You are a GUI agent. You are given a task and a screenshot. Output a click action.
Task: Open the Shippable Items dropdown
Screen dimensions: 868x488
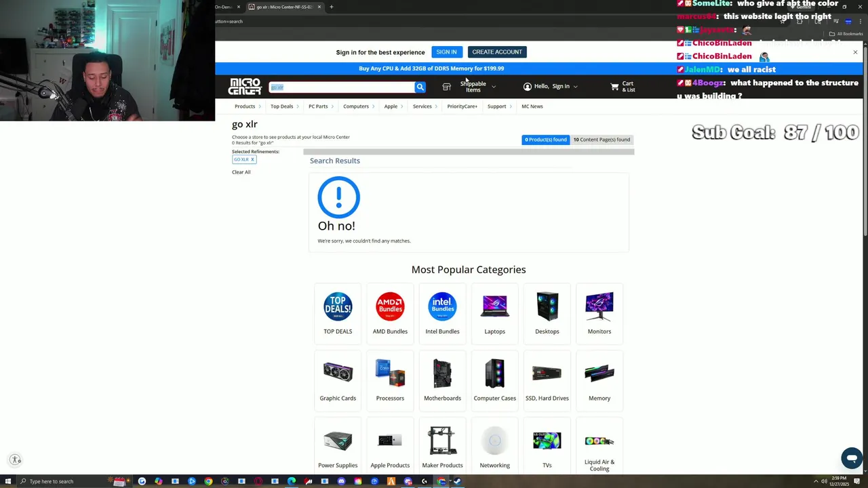(477, 87)
